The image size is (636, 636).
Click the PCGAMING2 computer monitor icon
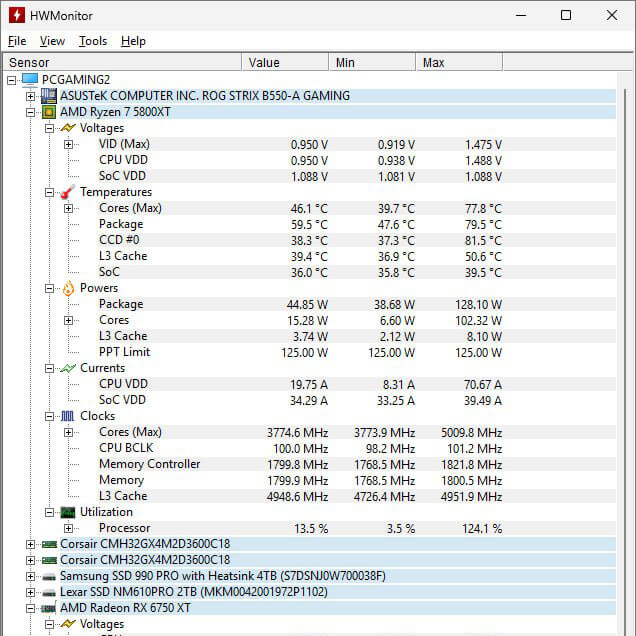pyautogui.click(x=30, y=80)
